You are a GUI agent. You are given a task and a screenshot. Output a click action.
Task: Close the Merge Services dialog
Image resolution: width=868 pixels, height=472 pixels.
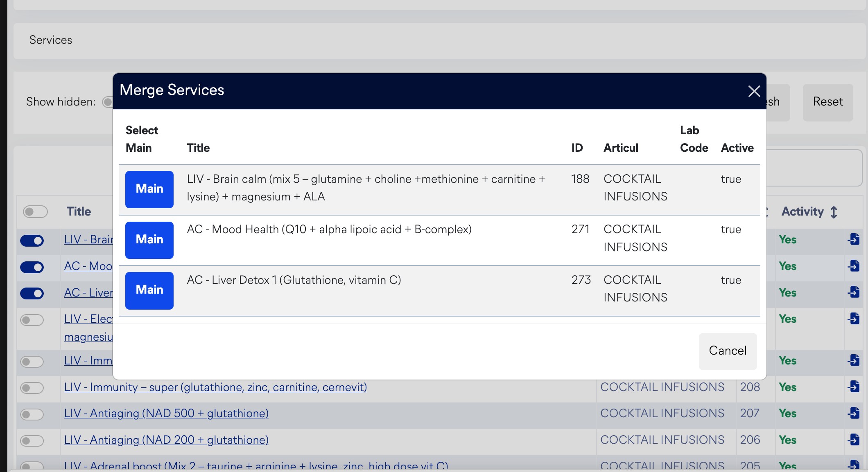click(754, 91)
